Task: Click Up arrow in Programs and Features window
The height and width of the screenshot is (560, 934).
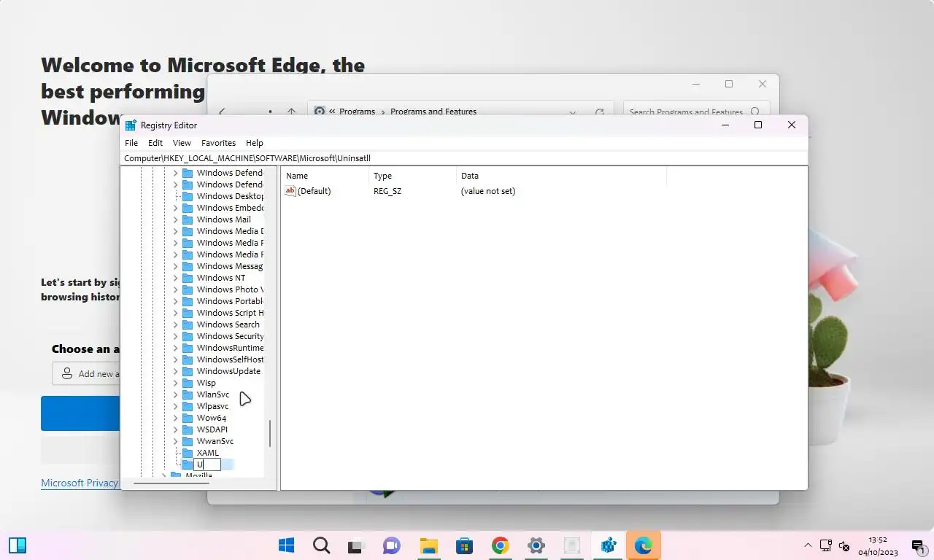Action: click(291, 112)
